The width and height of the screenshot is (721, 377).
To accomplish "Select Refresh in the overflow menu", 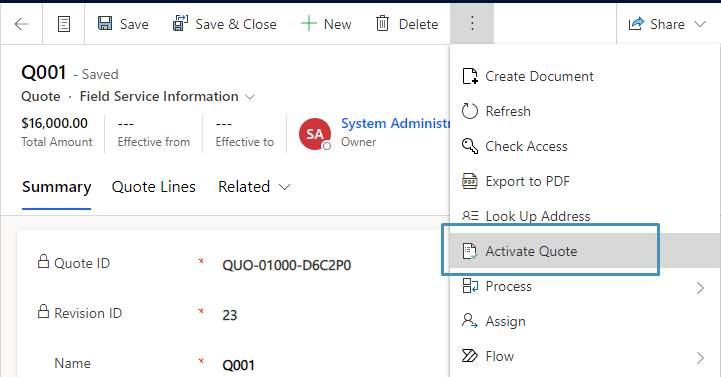I will (x=585, y=111).
